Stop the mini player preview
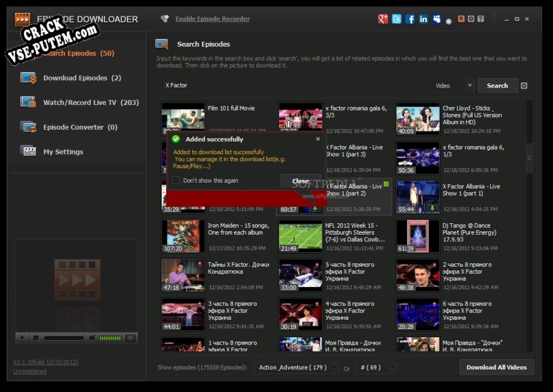Image resolution: width=553 pixels, height=392 pixels. pos(36,338)
